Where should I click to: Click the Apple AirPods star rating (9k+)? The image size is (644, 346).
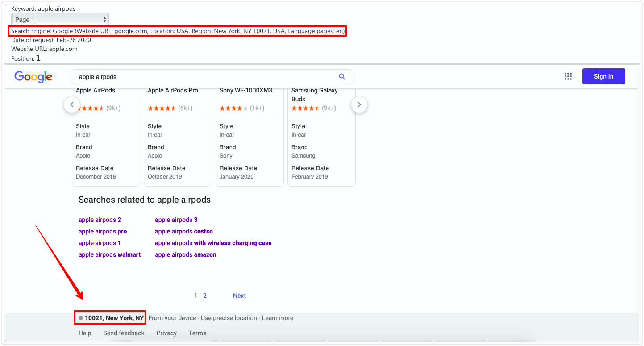98,108
